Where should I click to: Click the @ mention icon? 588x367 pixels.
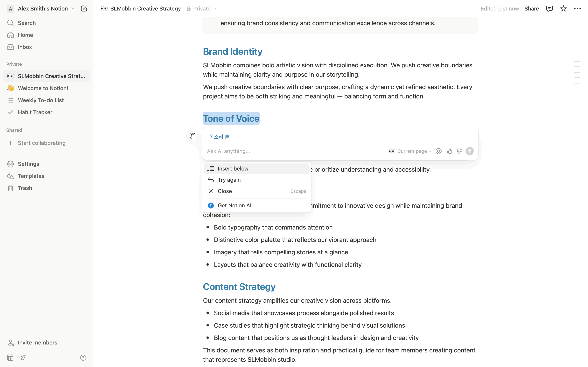tap(439, 151)
